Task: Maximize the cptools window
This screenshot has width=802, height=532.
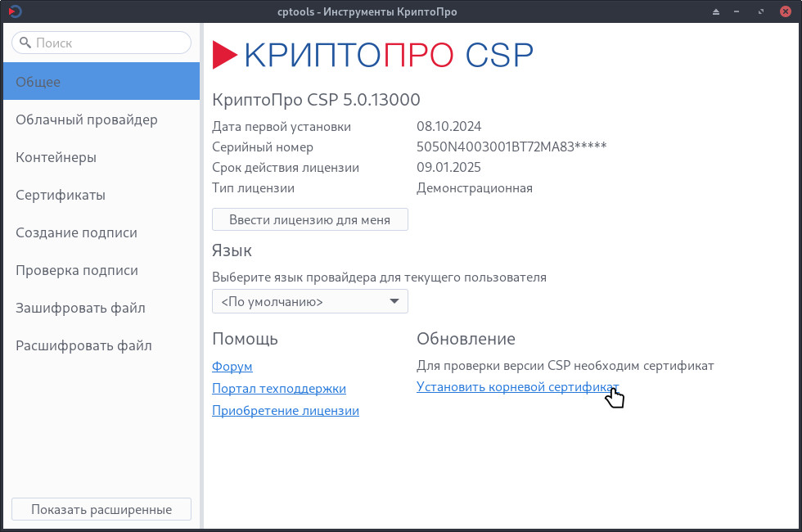Action: (762, 11)
